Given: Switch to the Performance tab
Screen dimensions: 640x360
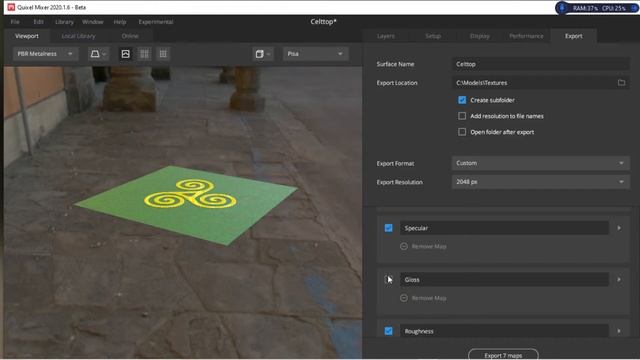Looking at the screenshot, I should click(526, 36).
